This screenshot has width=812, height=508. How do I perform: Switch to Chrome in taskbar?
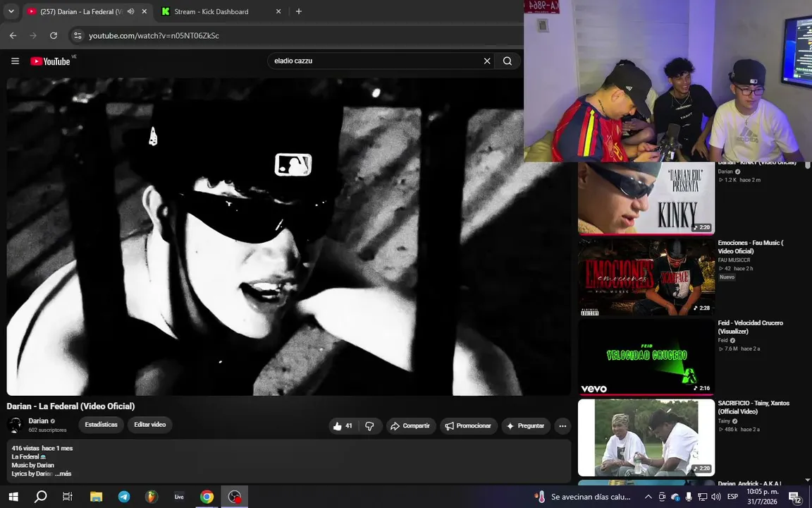207,497
